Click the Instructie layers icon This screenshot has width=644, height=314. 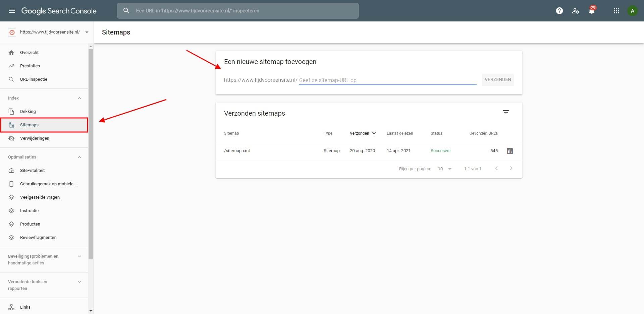(11, 211)
